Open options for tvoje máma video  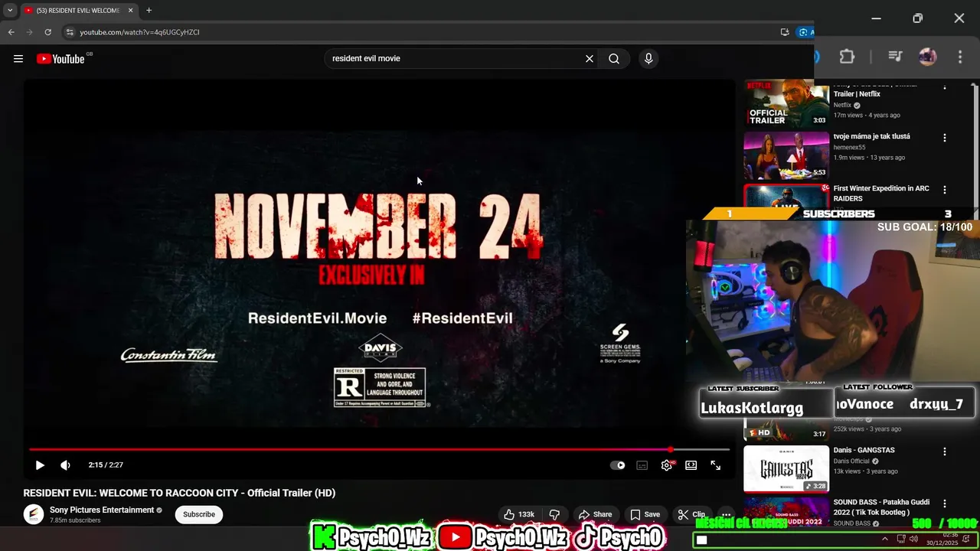945,138
